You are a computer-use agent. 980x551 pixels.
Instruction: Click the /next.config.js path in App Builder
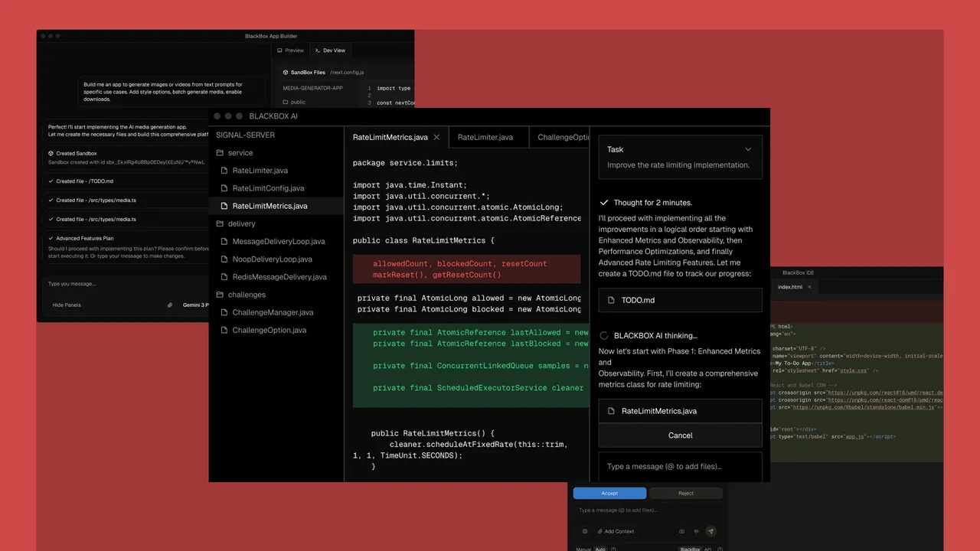(347, 73)
